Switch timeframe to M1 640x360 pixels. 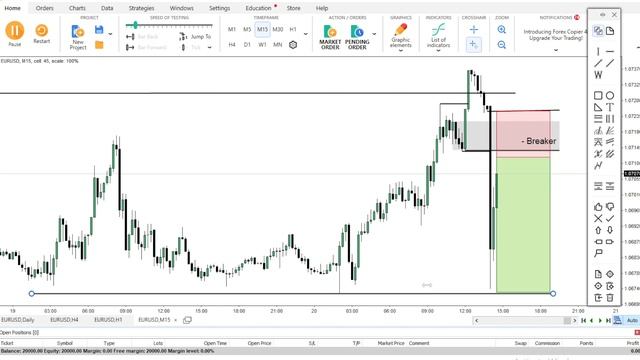coord(232,29)
